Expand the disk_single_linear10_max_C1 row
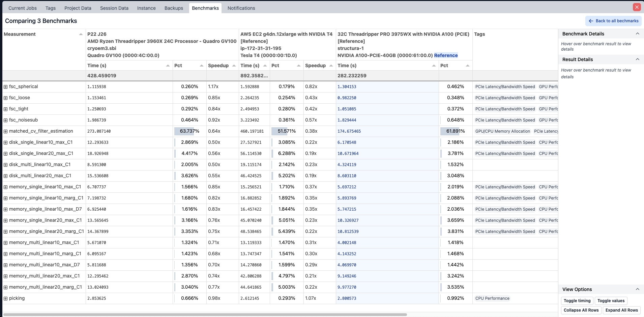 (x=5, y=142)
